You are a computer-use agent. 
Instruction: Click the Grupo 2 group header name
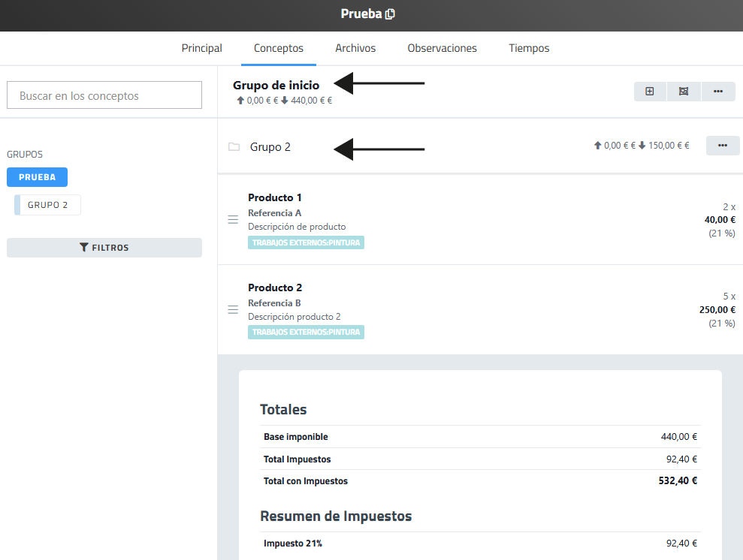pyautogui.click(x=270, y=147)
